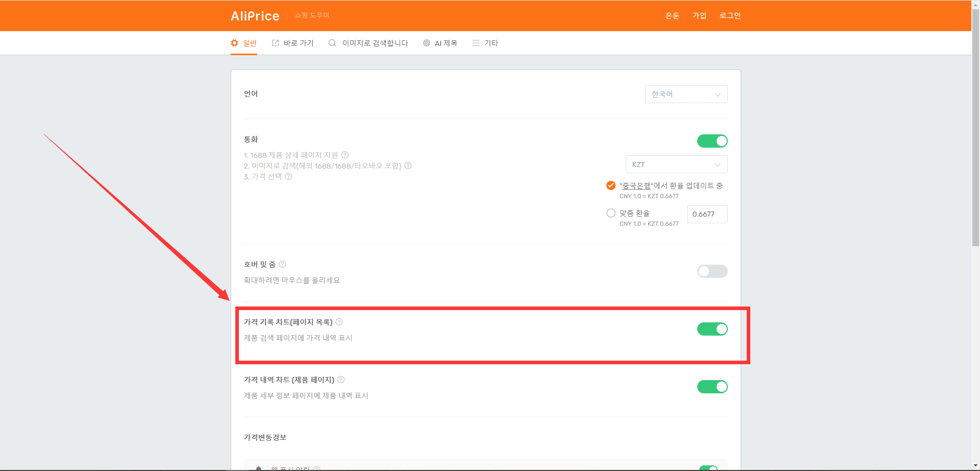Open the 이미지로 검색합니다 tab
The height and width of the screenshot is (471, 980).
pos(369,43)
